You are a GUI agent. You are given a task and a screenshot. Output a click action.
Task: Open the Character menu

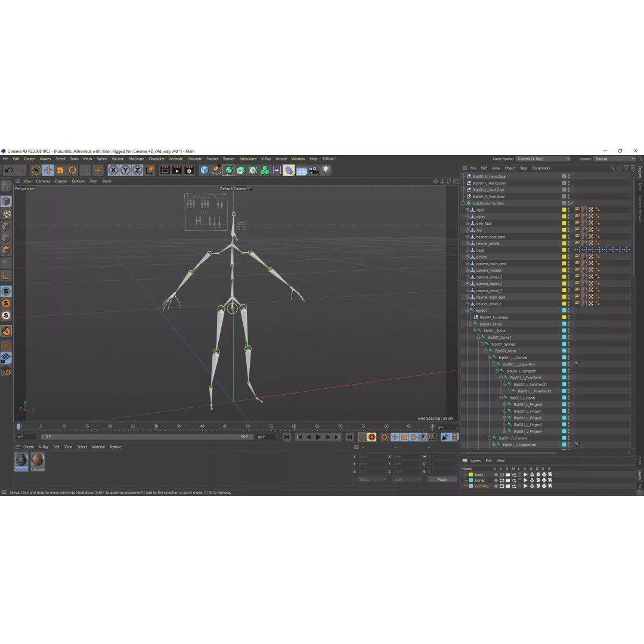coord(156,159)
